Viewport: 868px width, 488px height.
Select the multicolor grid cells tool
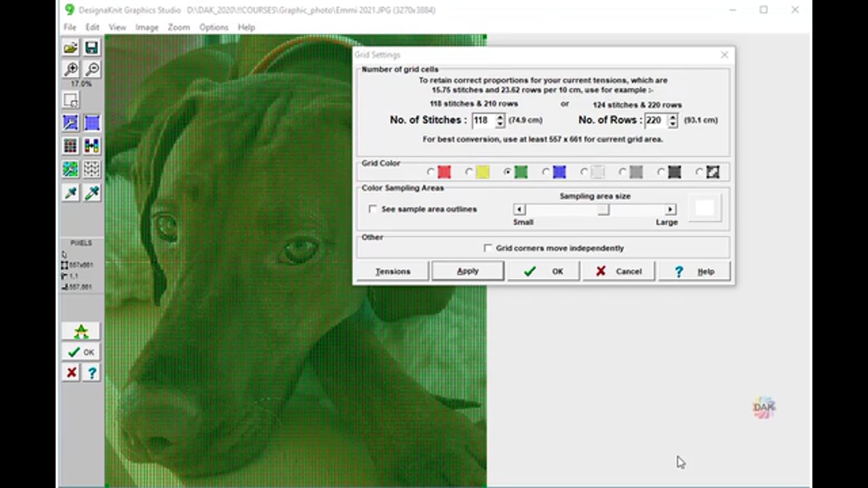click(71, 146)
